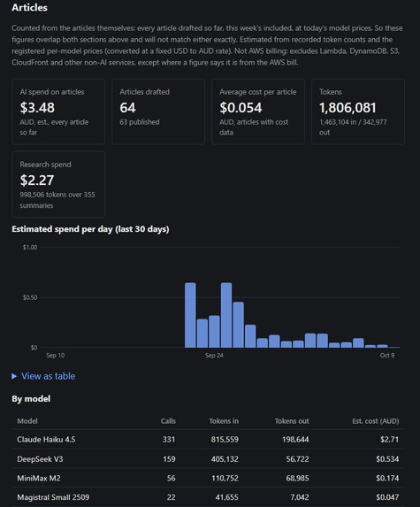This screenshot has height=507, width=420.
Task: Click the 1,463,104 in / 342,977 out text
Action: [x=353, y=127]
